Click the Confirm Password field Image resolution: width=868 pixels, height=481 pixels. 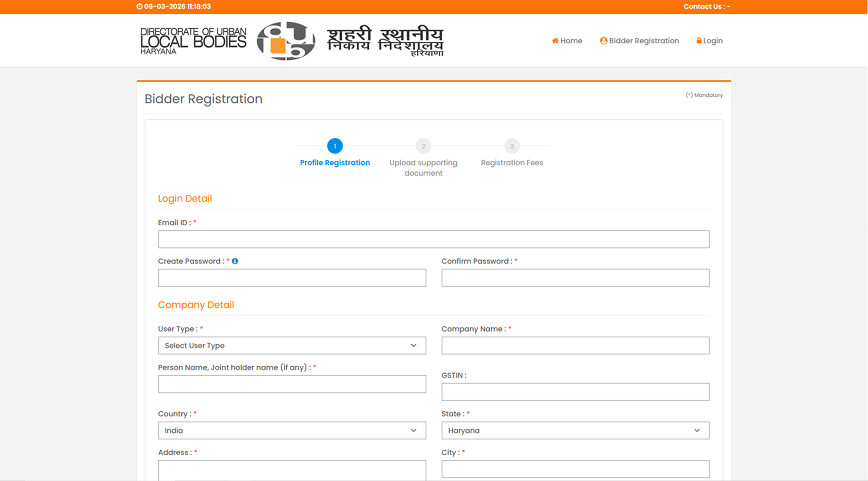click(x=575, y=278)
